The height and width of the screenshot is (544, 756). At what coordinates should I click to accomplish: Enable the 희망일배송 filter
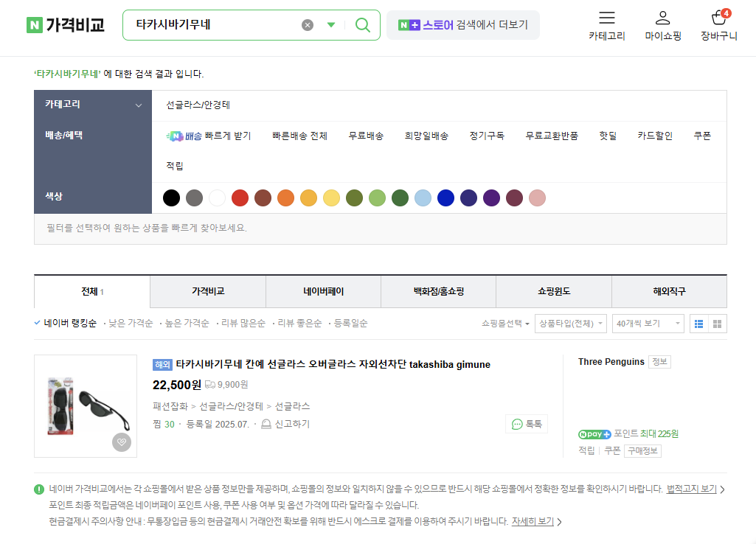pyautogui.click(x=426, y=136)
